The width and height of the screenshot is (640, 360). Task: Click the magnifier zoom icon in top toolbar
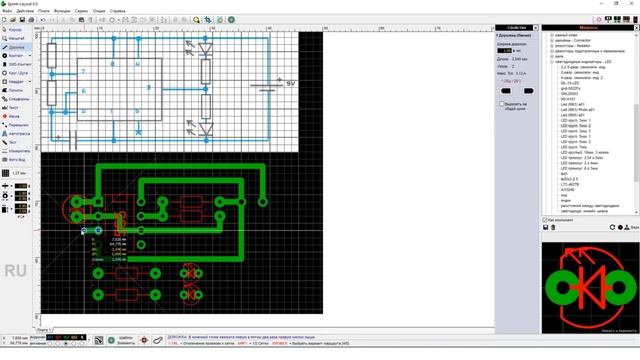[x=197, y=20]
